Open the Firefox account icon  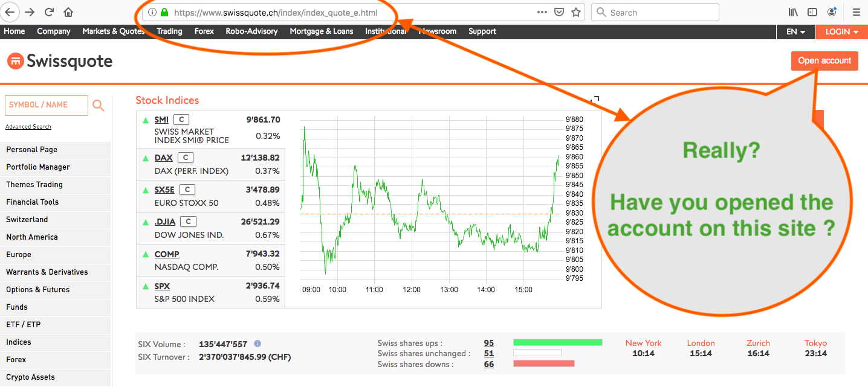click(832, 12)
